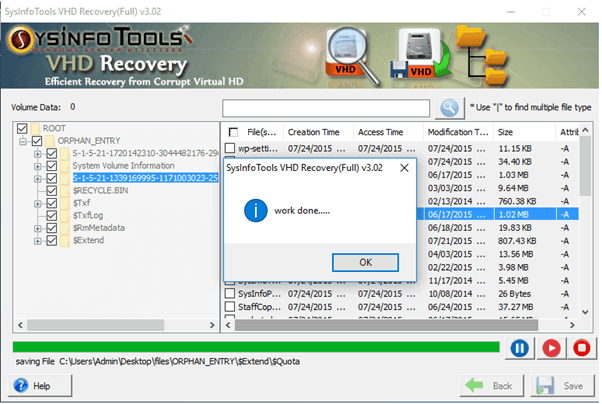Click the System Volume Information folder icon
Viewport: 602px width, 404px height.
point(65,166)
